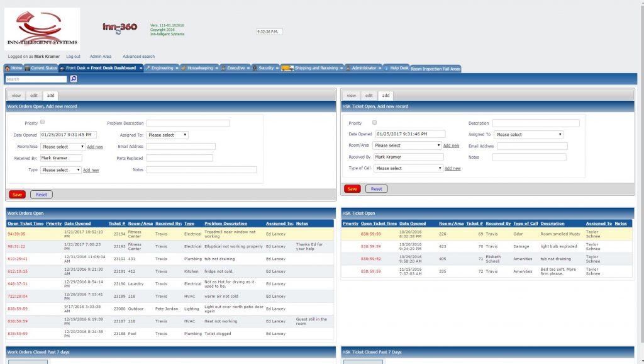Select the view tab on HSK Ticket panel
Screen dimensions: 644x364
pyautogui.click(x=350, y=95)
